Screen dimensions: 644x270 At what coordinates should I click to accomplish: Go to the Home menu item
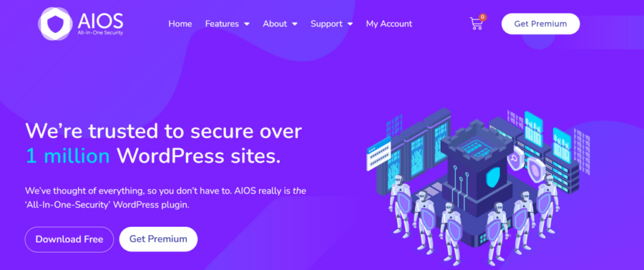[x=180, y=24]
